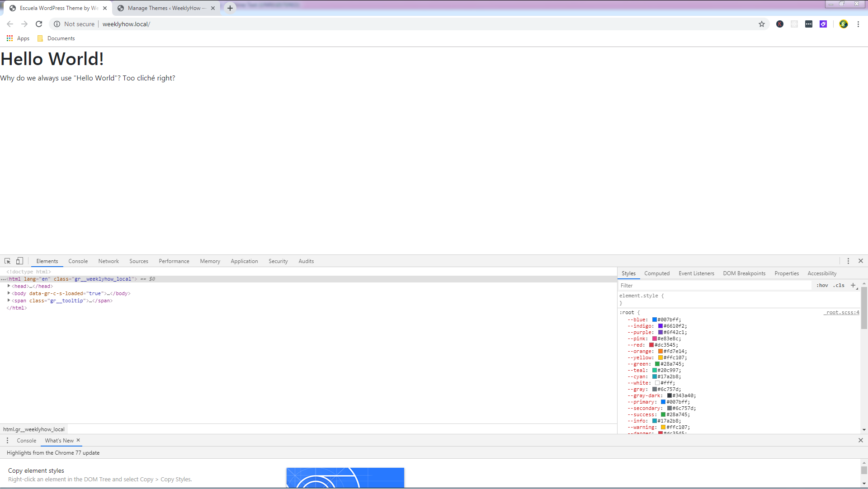Click the --orange color swatch
This screenshot has height=489, width=868.
(x=660, y=351)
